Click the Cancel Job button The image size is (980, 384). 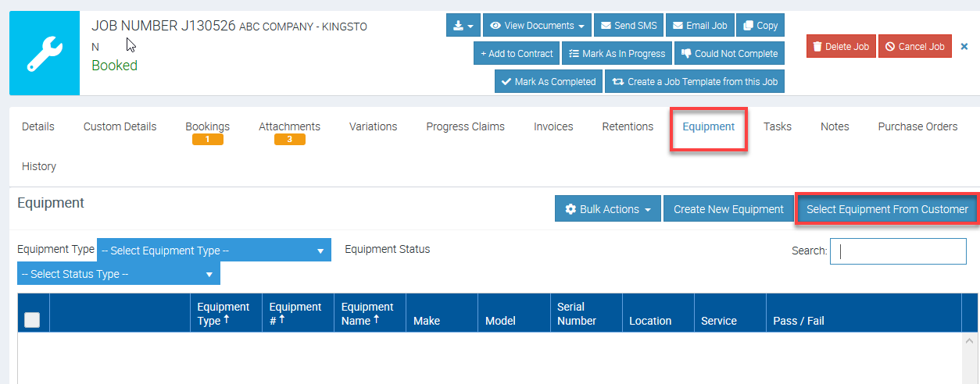914,47
